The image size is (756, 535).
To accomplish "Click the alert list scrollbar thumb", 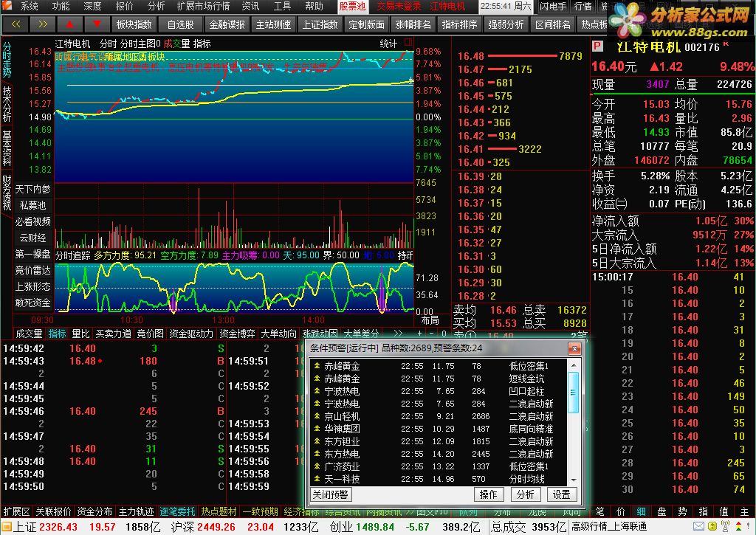I will (x=574, y=393).
